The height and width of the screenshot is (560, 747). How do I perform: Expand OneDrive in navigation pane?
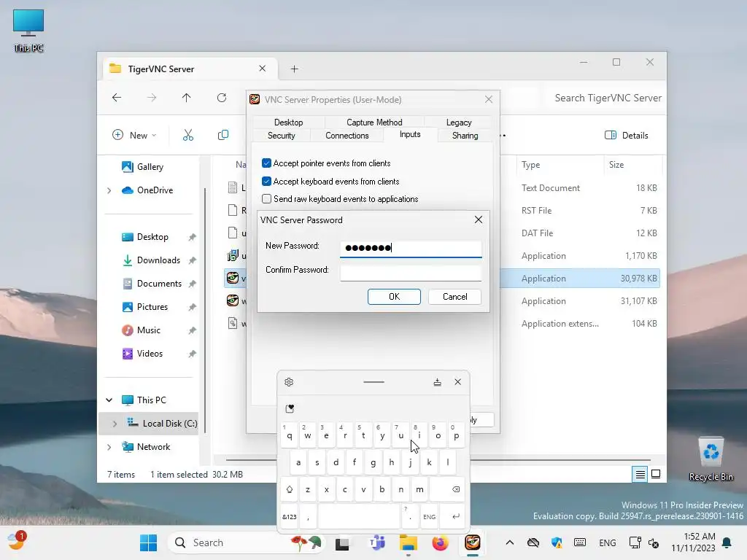click(109, 190)
